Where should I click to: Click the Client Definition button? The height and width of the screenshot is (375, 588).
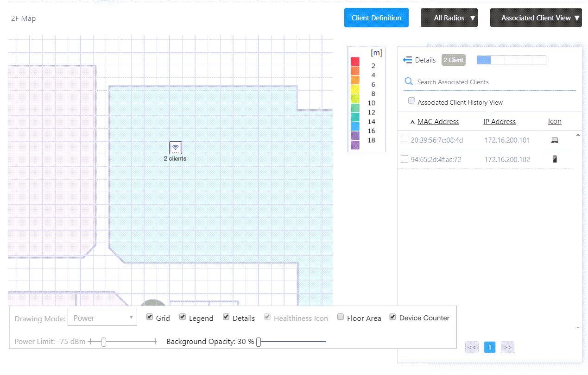(x=376, y=18)
